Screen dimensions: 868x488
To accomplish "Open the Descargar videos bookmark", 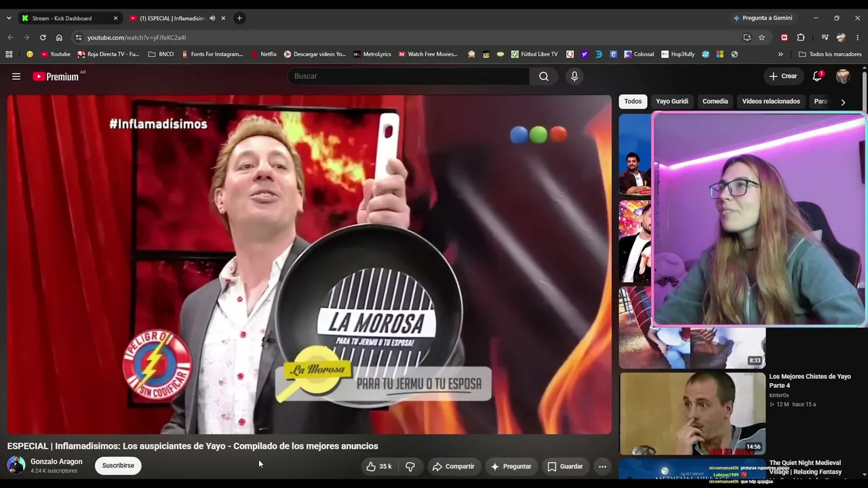I will click(315, 54).
